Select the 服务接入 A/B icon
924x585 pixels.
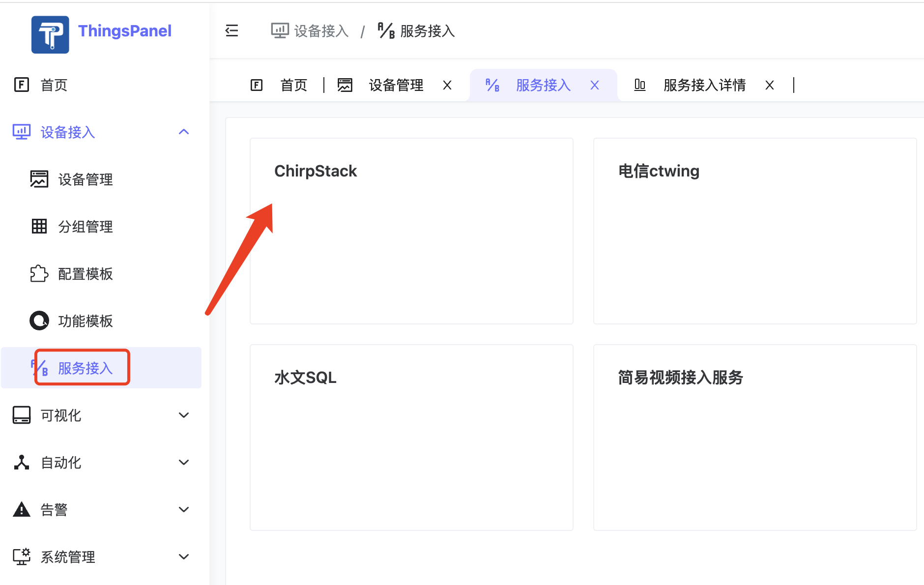tap(39, 367)
